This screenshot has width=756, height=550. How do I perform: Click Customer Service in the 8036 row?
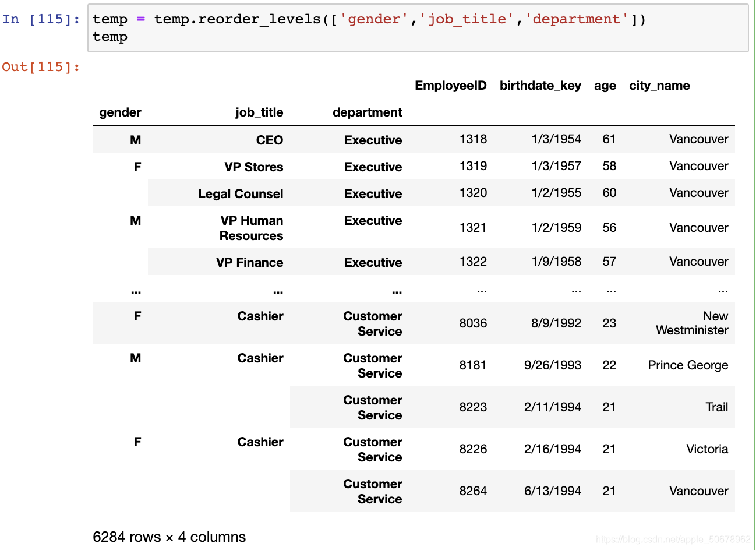pos(373,324)
